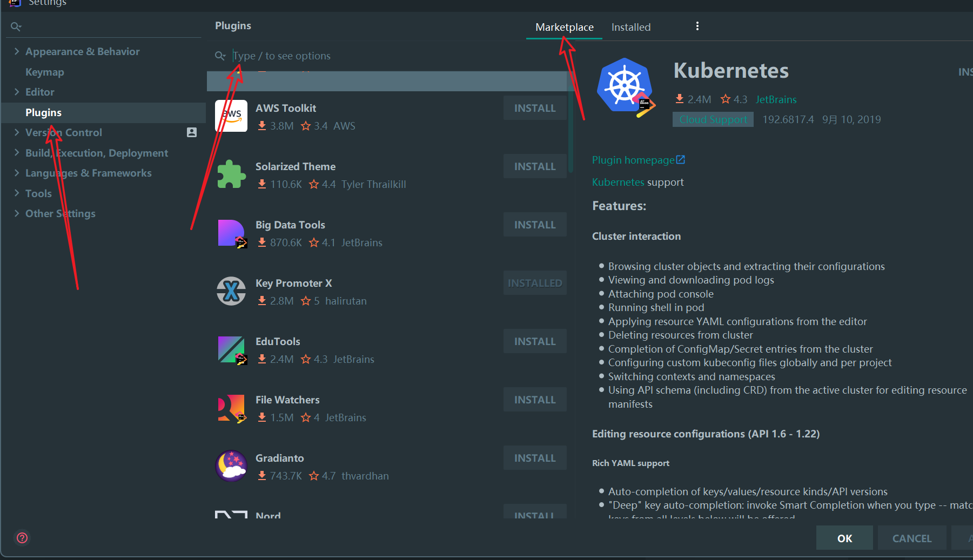
Task: Install the Big Data Tools plugin
Action: click(x=535, y=225)
